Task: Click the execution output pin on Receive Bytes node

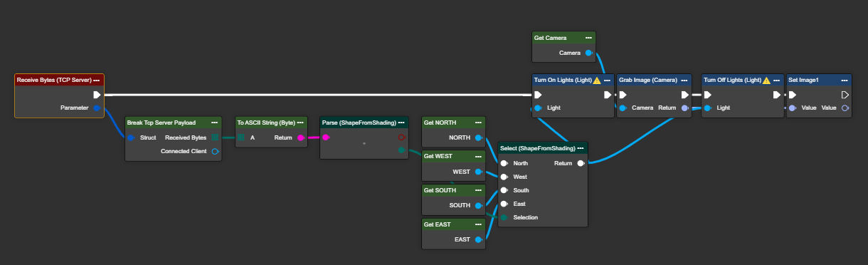Action: [x=97, y=95]
